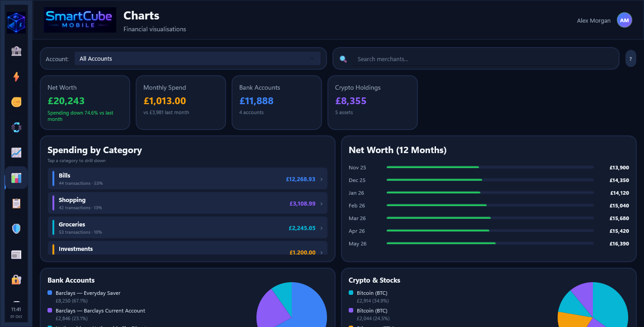This screenshot has height=327, width=644.
Task: Open the Crypto Holdings summary card
Action: click(373, 102)
